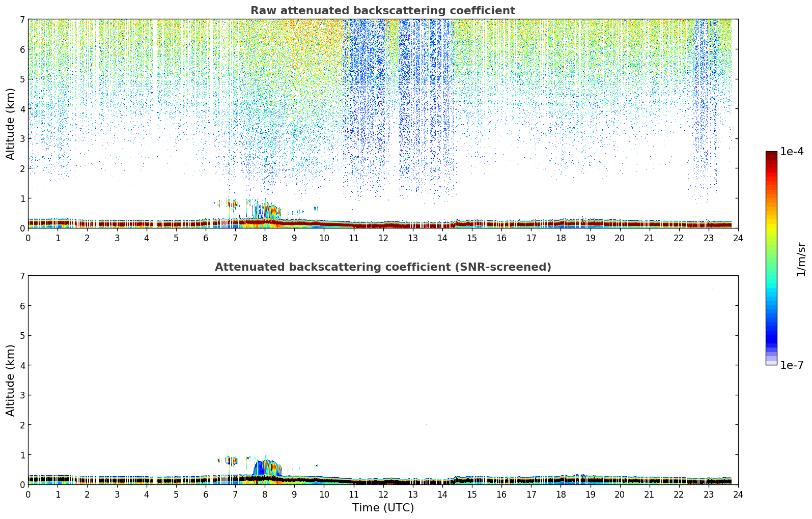Screen dimensions: 812x519
Task: Click the '1e-4' colorbar maximum label
Action: click(x=792, y=152)
